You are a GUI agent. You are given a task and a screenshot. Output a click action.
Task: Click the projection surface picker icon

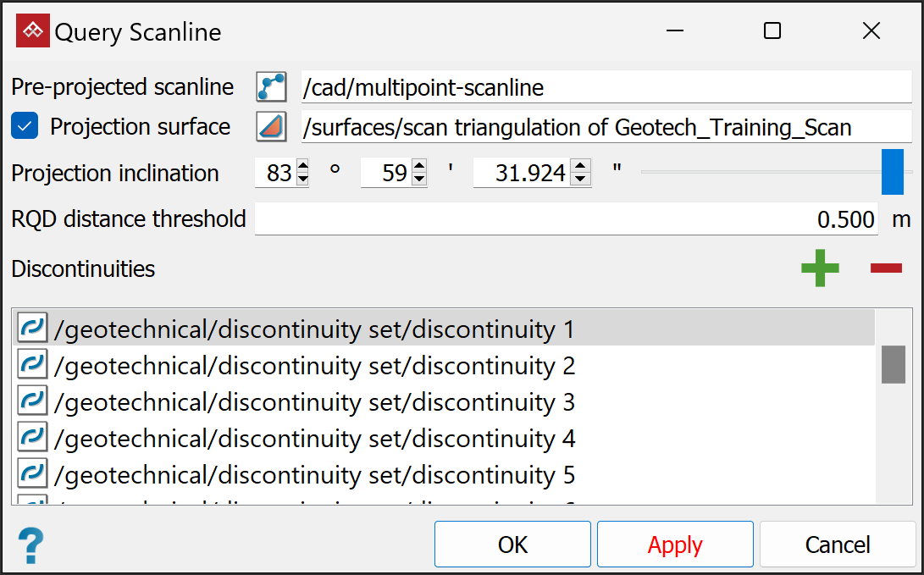[x=272, y=127]
